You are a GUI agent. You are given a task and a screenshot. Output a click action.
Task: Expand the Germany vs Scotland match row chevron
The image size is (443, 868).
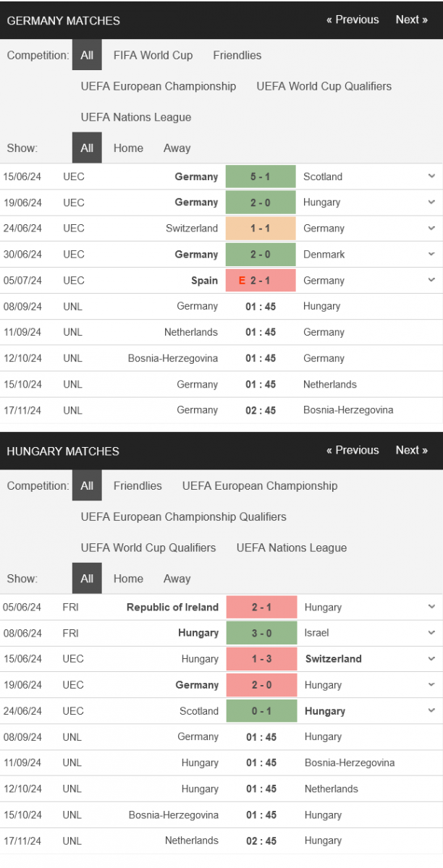coord(431,176)
